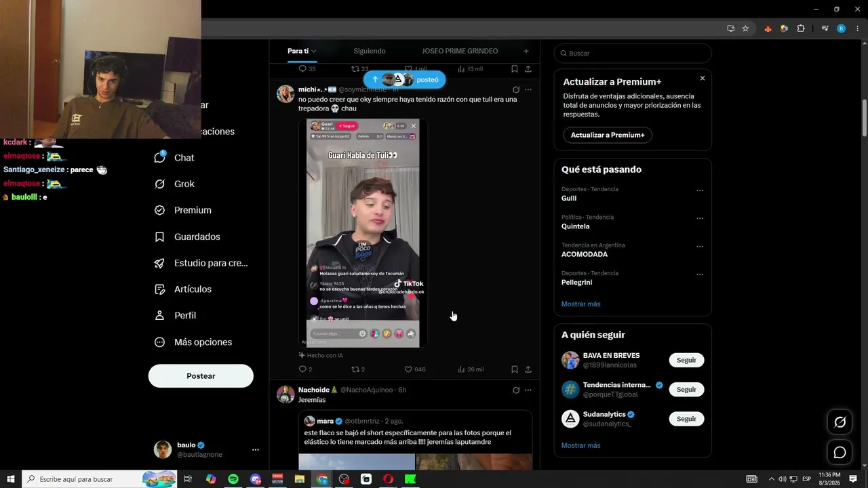Like michi's post with 646 likes
This screenshot has height=488, width=868.
click(415, 369)
